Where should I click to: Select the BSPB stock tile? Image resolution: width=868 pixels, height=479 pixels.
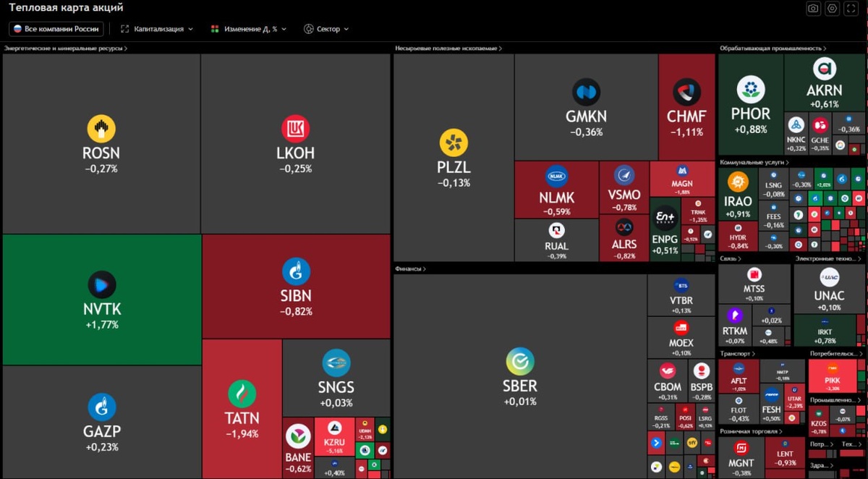tap(701, 381)
